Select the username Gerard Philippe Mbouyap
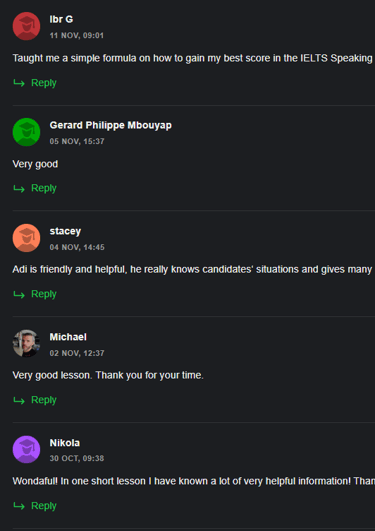Screen dimensions: 375x531 (110, 126)
